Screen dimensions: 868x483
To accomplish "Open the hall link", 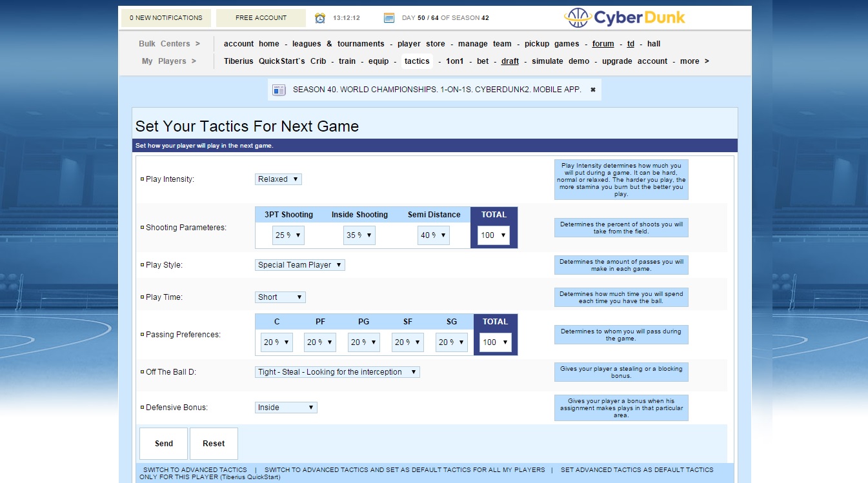I will point(654,44).
